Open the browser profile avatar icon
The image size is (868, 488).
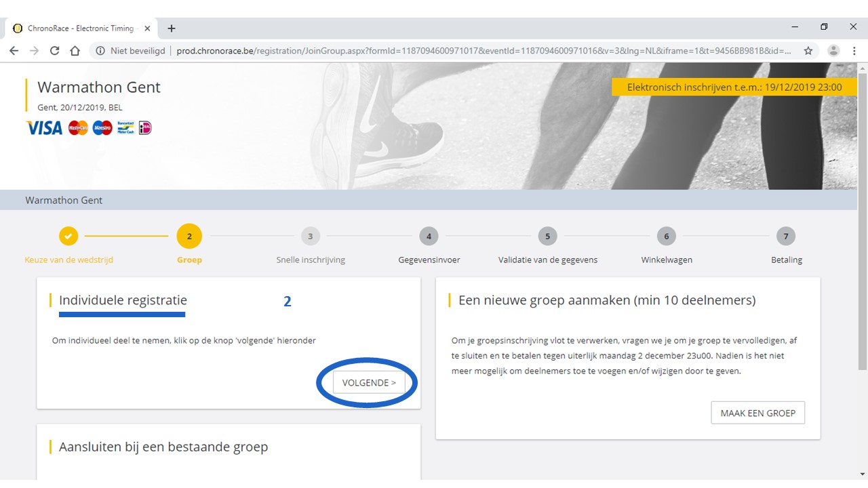tap(833, 51)
